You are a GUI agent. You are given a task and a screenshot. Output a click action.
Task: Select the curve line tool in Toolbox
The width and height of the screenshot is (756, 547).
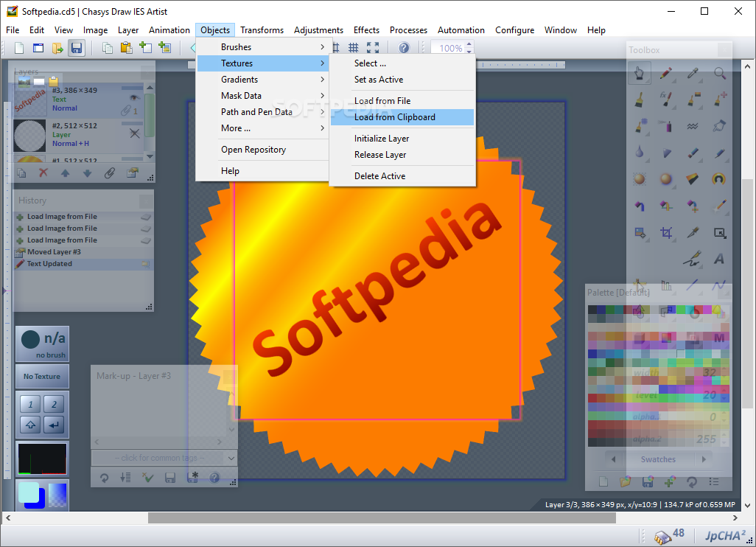tap(719, 285)
